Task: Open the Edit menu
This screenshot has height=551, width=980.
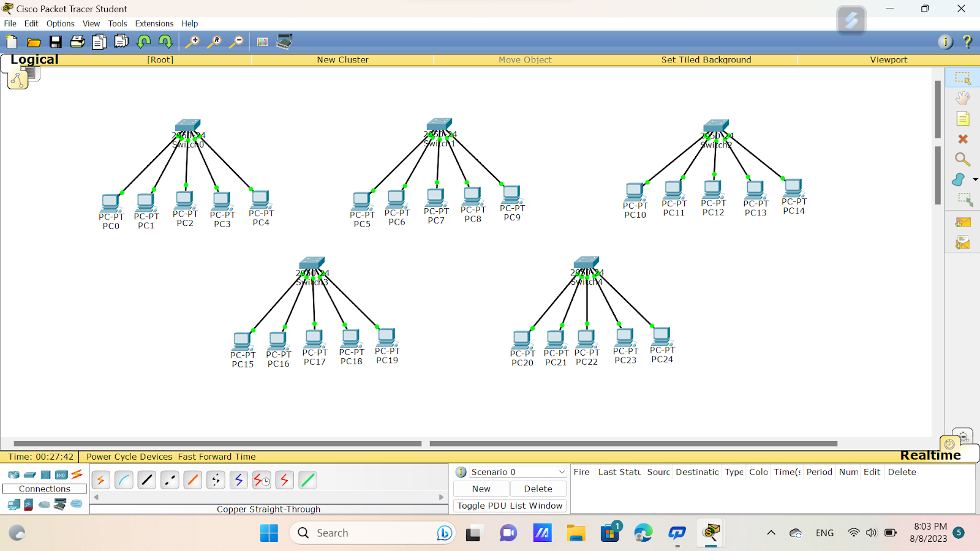Action: click(x=31, y=23)
